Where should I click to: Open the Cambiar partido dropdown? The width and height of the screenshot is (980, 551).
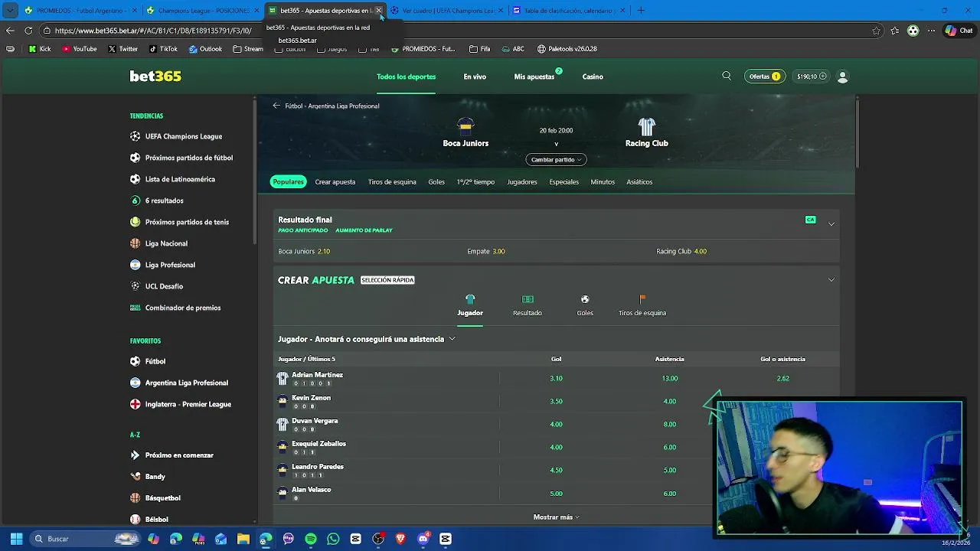[556, 159]
